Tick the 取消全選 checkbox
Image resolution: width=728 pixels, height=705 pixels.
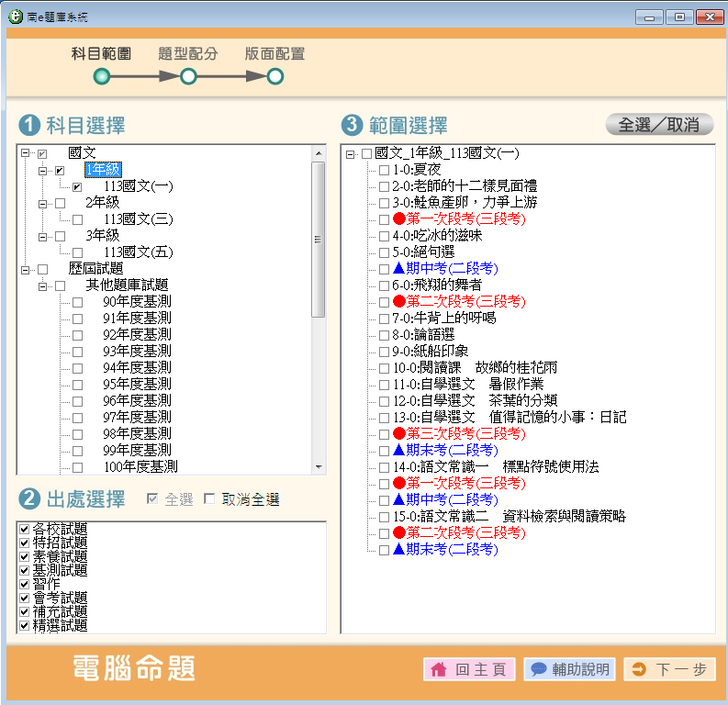(x=209, y=499)
